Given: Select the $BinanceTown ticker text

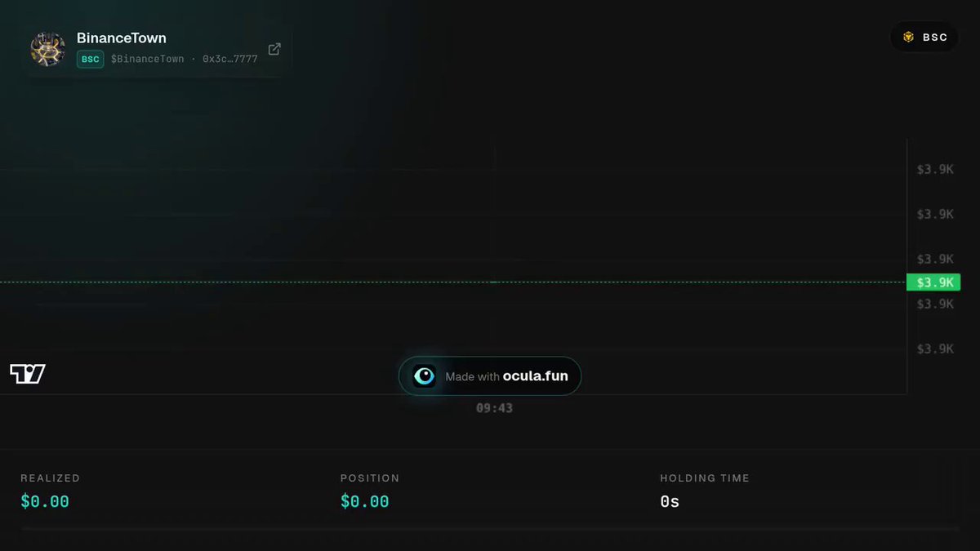Looking at the screenshot, I should pyautogui.click(x=147, y=60).
